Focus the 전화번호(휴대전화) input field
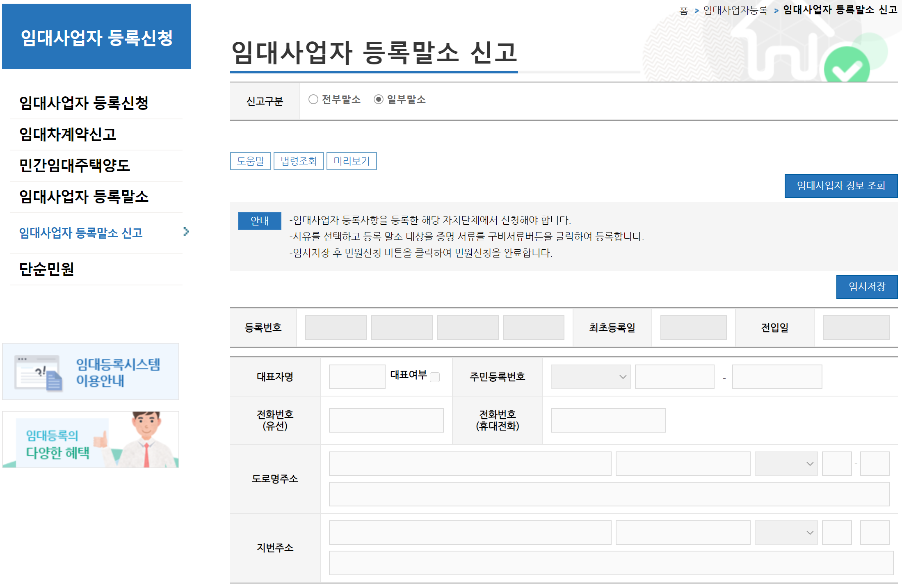Screen dimensions: 902x588 coord(608,420)
